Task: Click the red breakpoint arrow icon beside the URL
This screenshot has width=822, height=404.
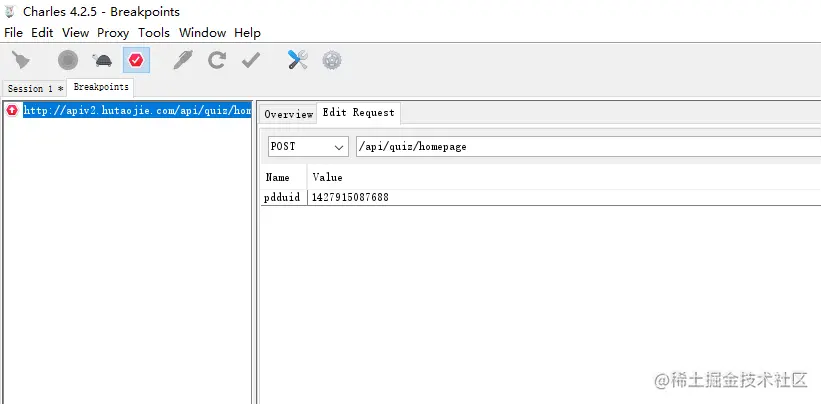Action: pyautogui.click(x=12, y=111)
